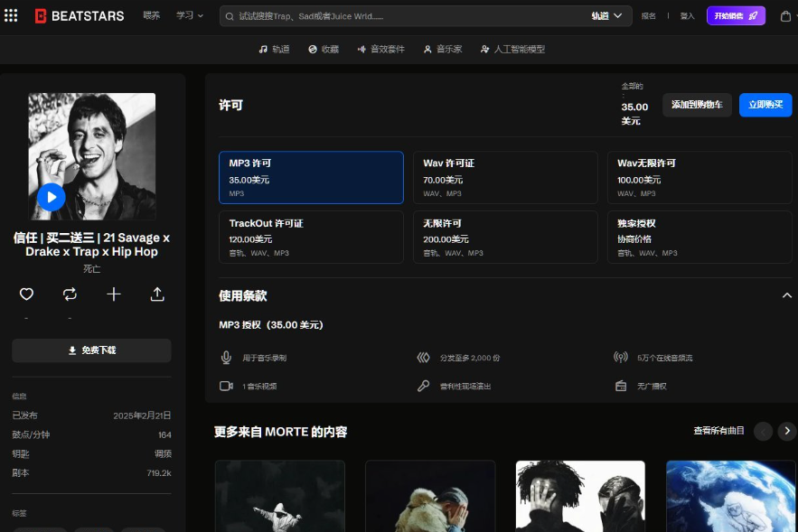Like the track with heart icon

(26, 294)
